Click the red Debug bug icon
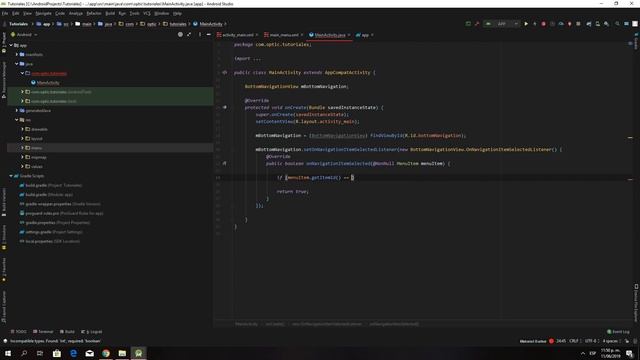The width and height of the screenshot is (640, 360). 543,24
